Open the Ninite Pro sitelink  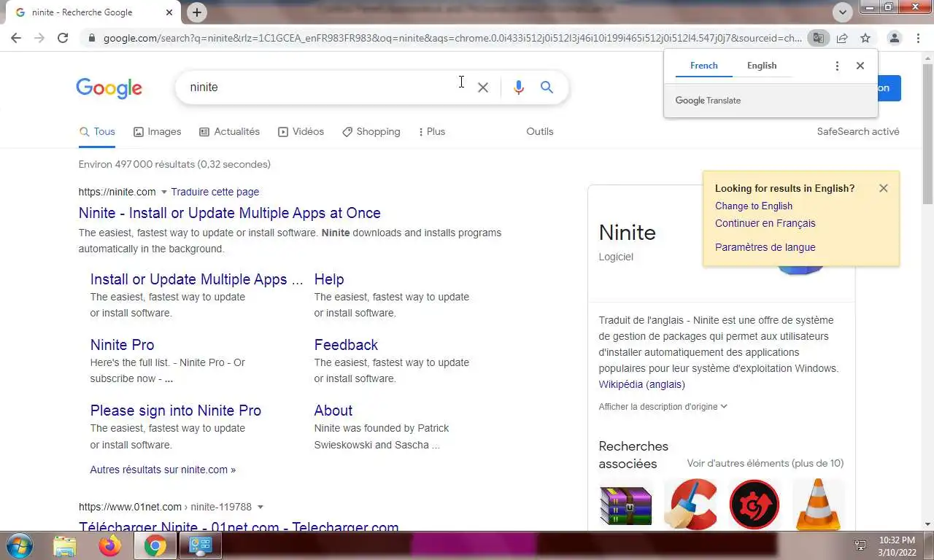click(122, 345)
